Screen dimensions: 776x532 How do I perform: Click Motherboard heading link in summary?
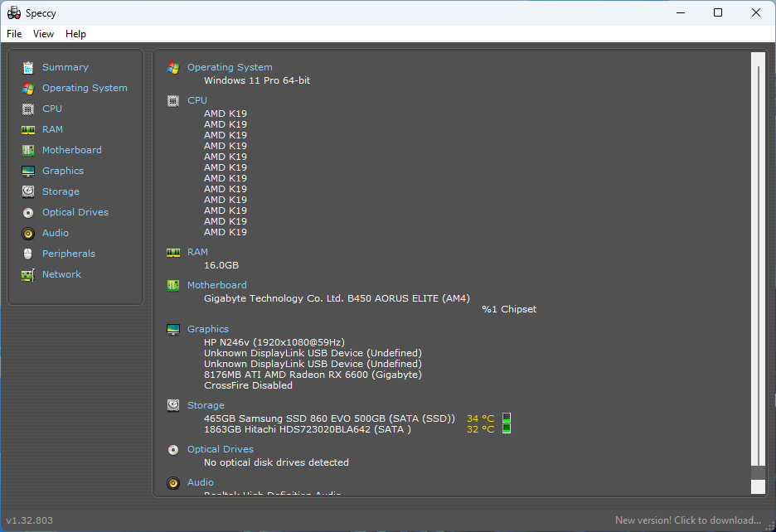[x=216, y=285]
